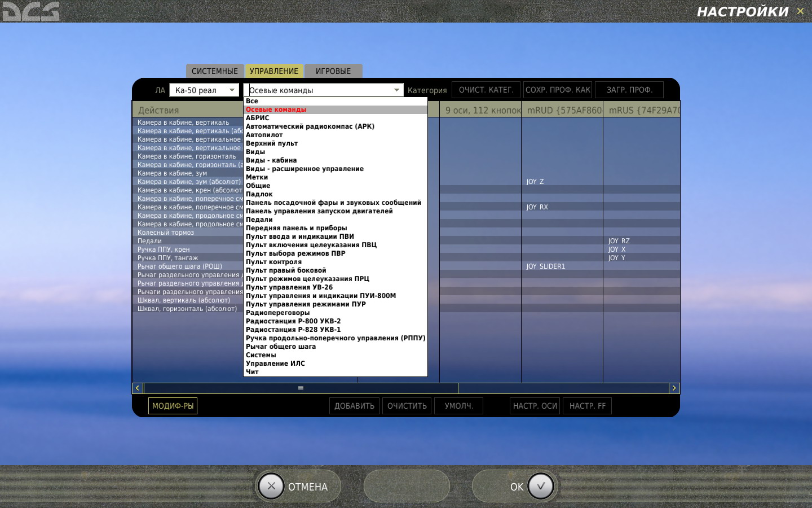
Task: Open the ЛА aircraft dropdown Ка-50 реал
Action: (x=205, y=90)
